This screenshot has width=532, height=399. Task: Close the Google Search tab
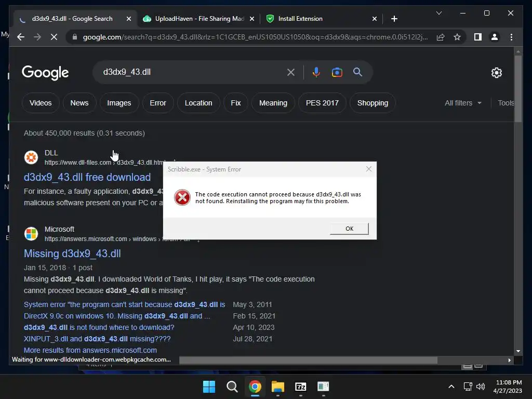(x=129, y=19)
